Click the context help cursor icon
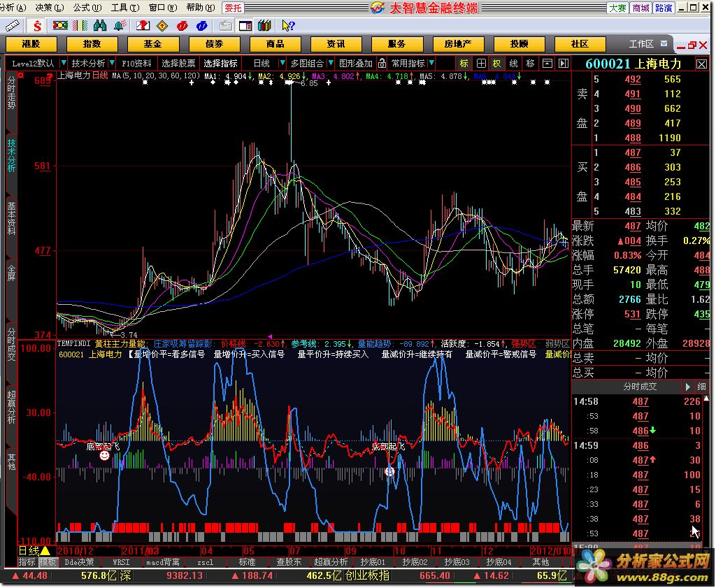The image size is (716, 588). (x=288, y=26)
